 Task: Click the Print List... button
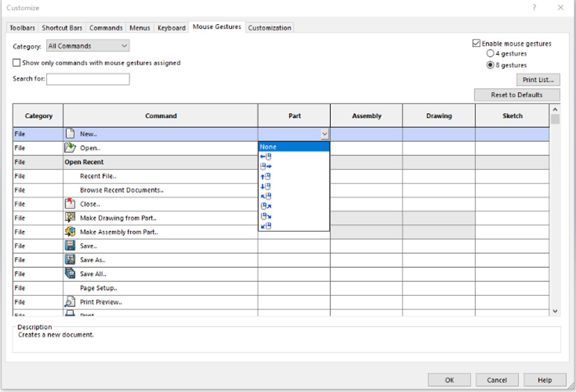click(x=538, y=80)
